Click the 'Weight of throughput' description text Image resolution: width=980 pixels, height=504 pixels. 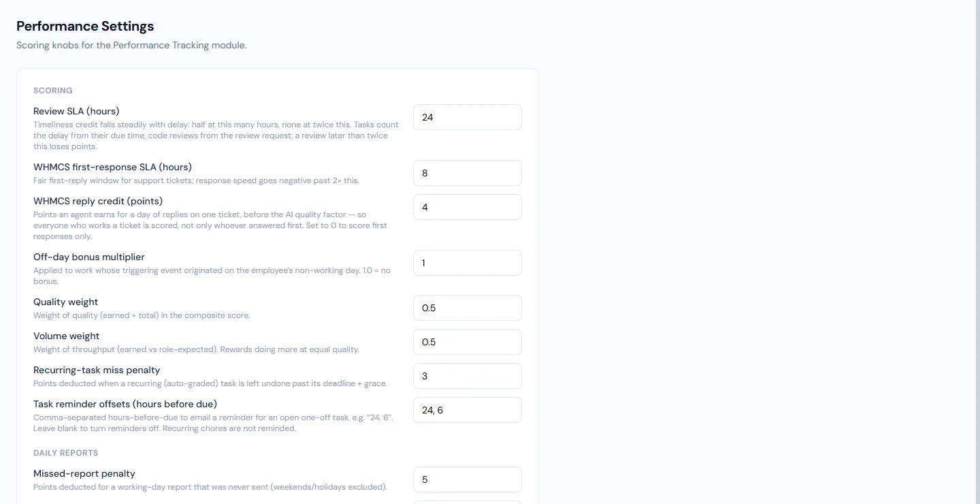tap(196, 349)
